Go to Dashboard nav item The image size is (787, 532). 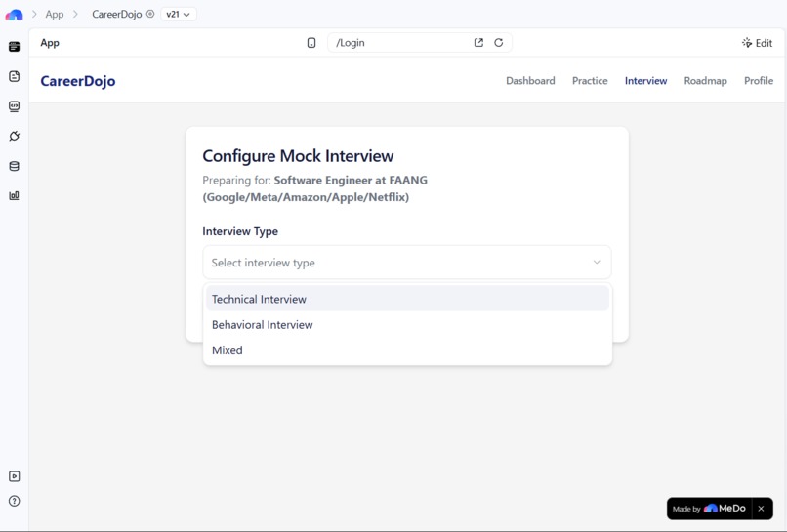[x=530, y=81]
